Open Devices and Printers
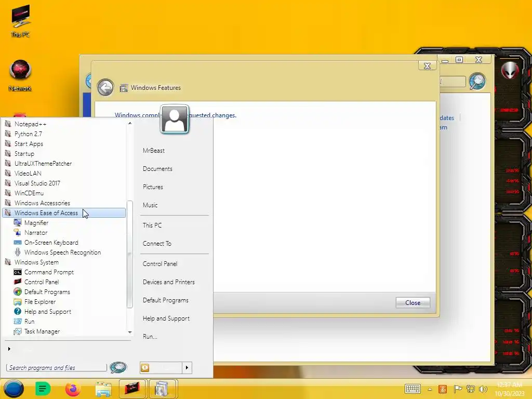Image resolution: width=532 pixels, height=399 pixels. (x=169, y=282)
